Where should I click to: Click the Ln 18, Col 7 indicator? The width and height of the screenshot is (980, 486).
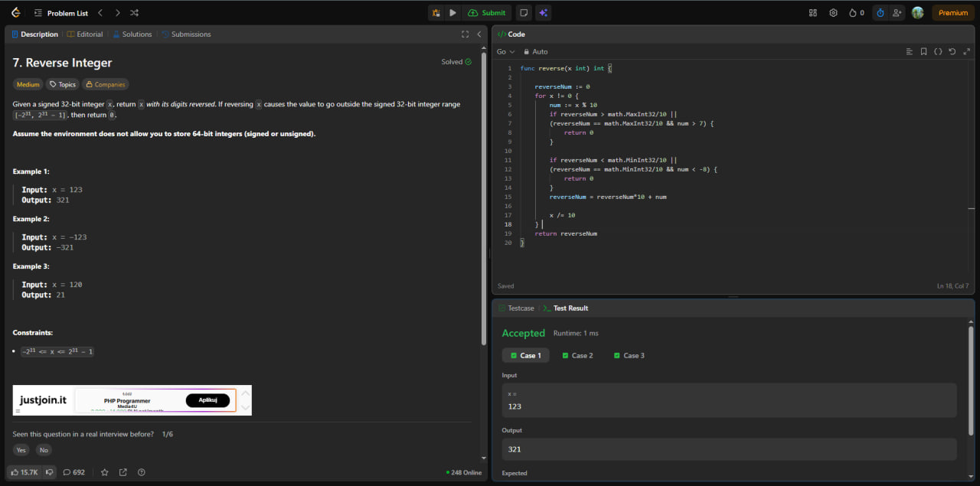952,286
